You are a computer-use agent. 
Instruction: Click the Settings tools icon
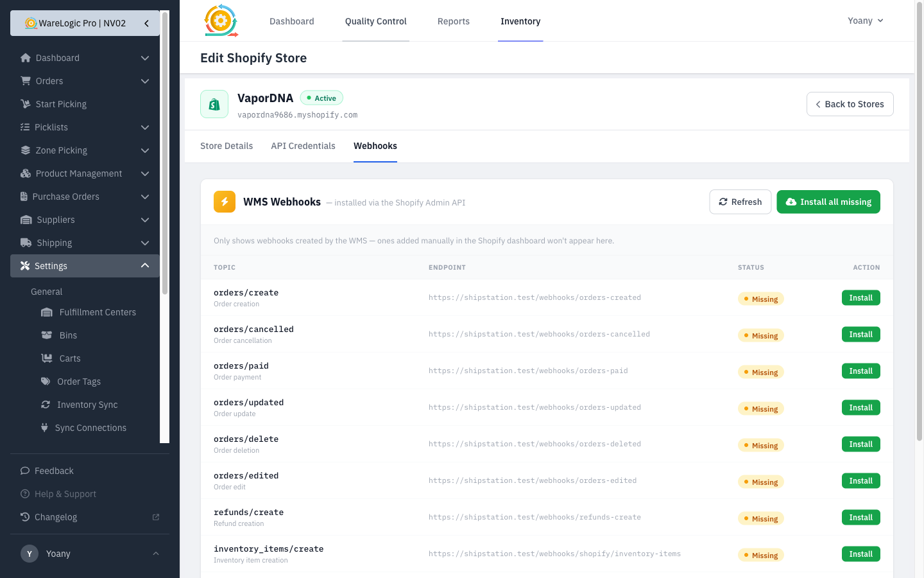(x=25, y=266)
